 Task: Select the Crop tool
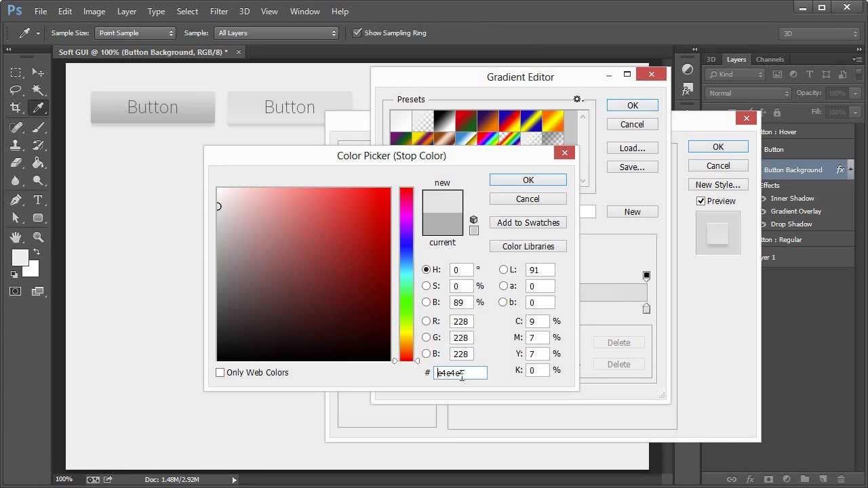point(16,108)
